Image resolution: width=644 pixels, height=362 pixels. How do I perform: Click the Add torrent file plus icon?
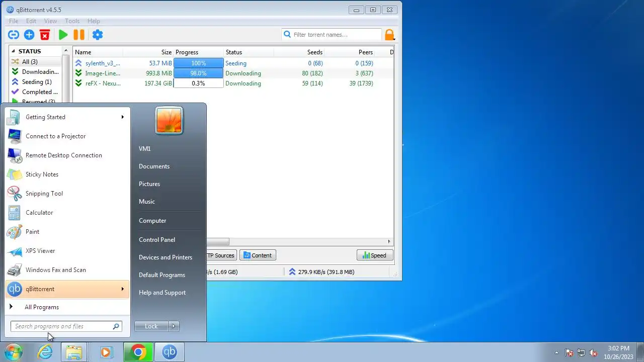[x=29, y=35]
